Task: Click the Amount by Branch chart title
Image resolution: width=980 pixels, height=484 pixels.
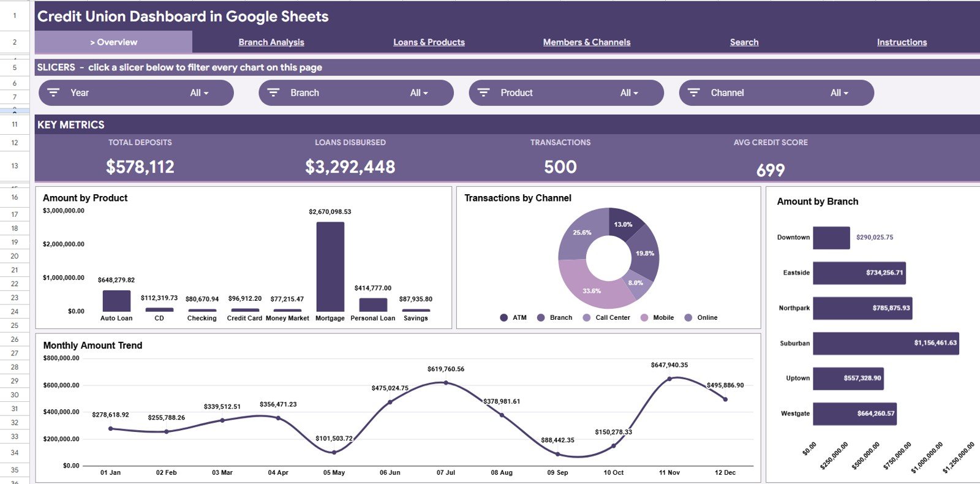Action: click(x=818, y=202)
